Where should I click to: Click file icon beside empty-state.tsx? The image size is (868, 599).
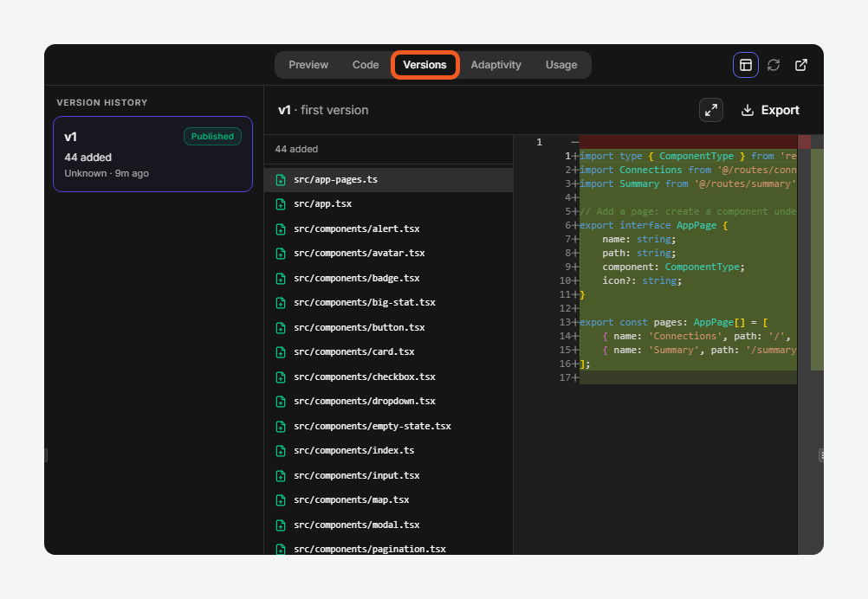(281, 427)
